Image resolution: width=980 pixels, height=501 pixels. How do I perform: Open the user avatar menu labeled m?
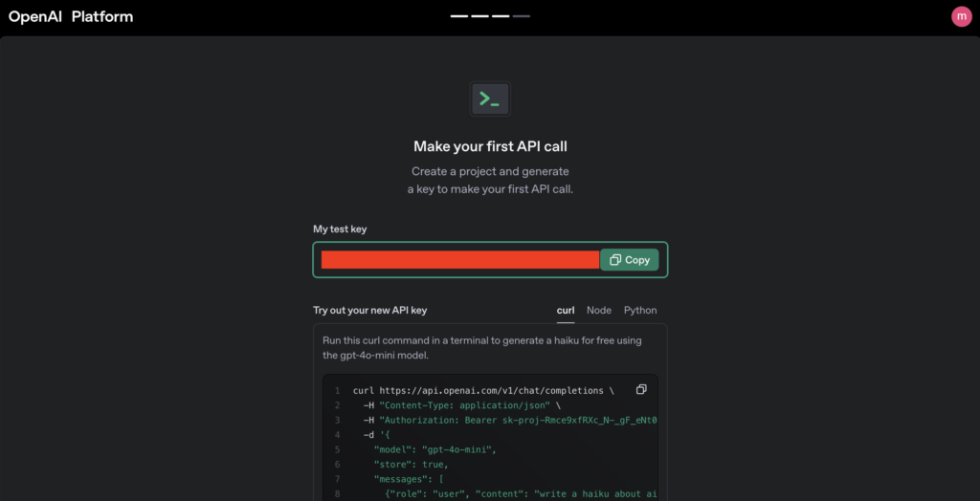pos(961,16)
